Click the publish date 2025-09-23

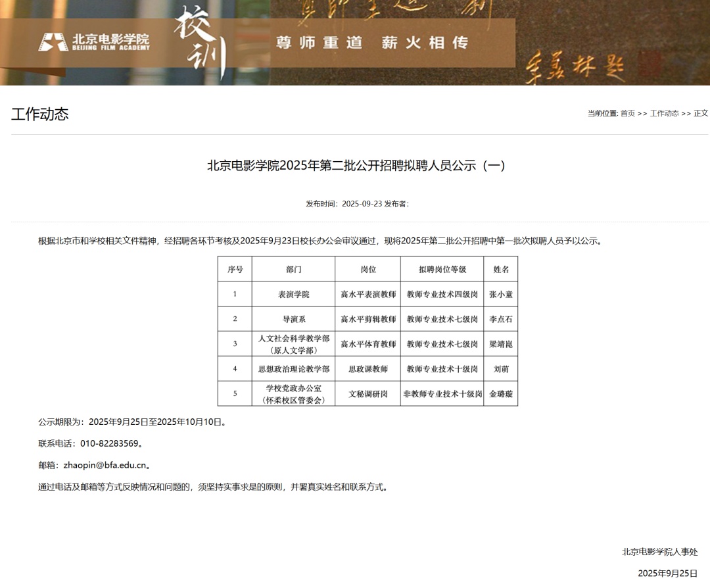362,204
